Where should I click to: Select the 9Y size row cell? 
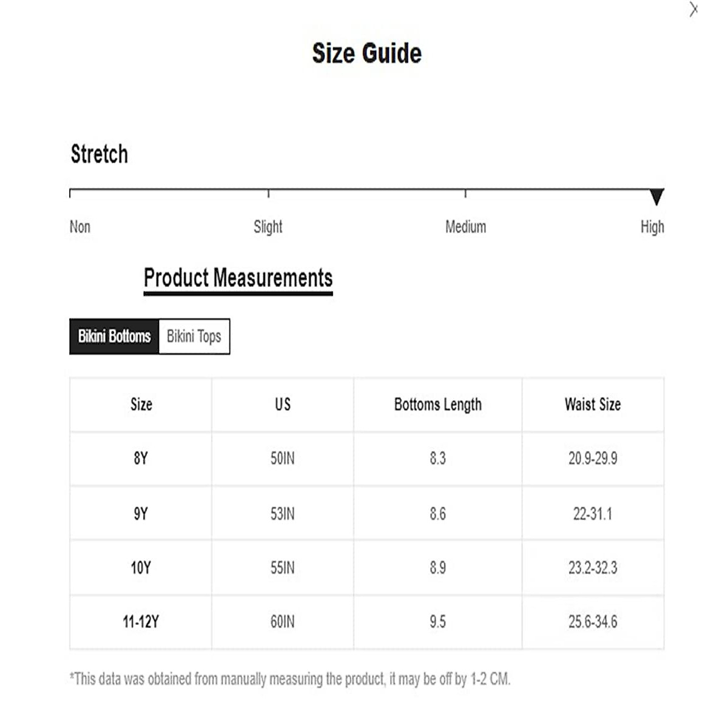pyautogui.click(x=141, y=514)
